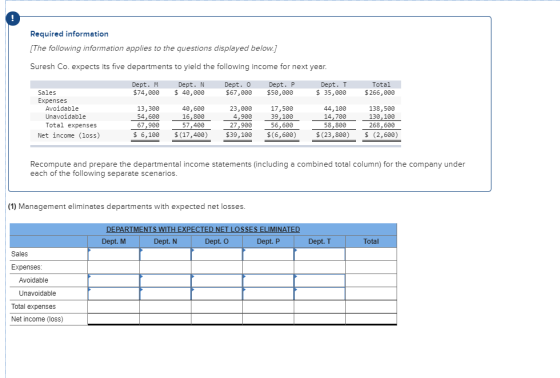This screenshot has height=378, width=560.
Task: Click the Dept. N Avoidable expenses cell
Action: (x=165, y=280)
